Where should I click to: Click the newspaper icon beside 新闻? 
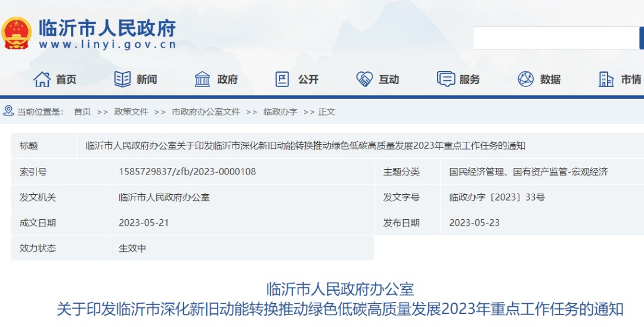(122, 79)
